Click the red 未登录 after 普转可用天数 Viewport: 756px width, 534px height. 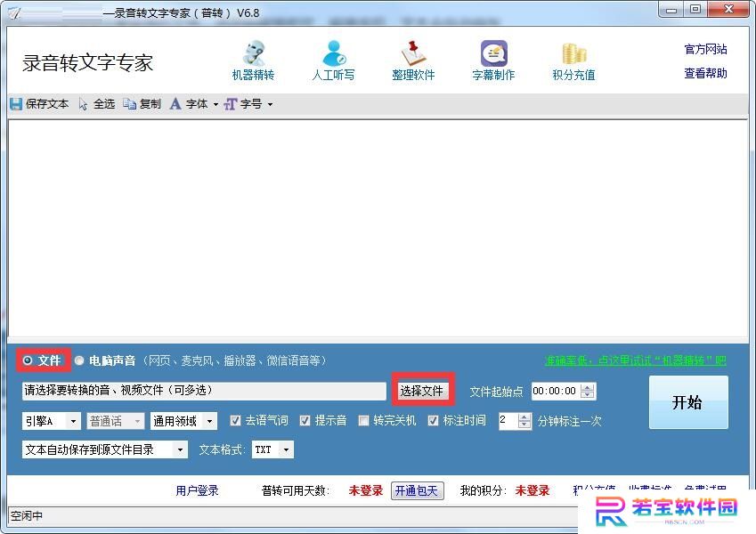coord(365,490)
